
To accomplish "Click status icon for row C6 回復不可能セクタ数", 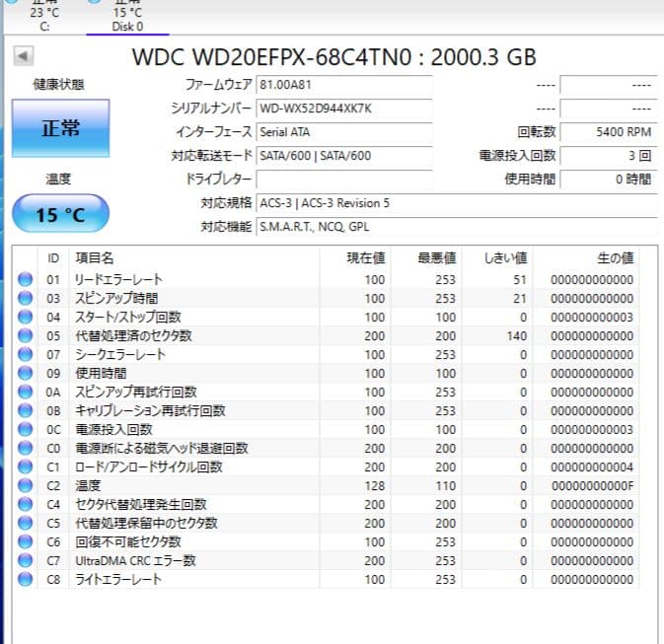I will coord(26,542).
